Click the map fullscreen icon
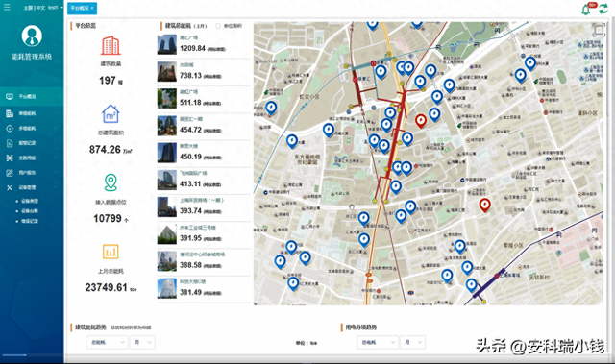 [598, 30]
